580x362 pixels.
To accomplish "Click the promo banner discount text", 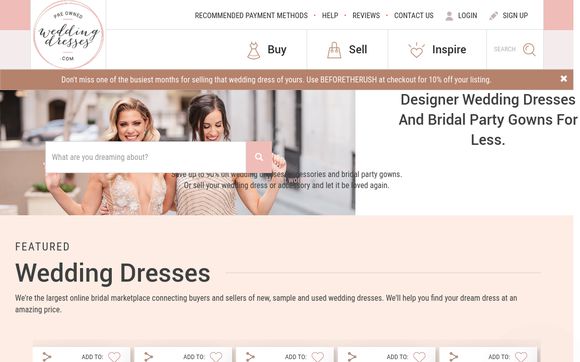I will tap(276, 79).
